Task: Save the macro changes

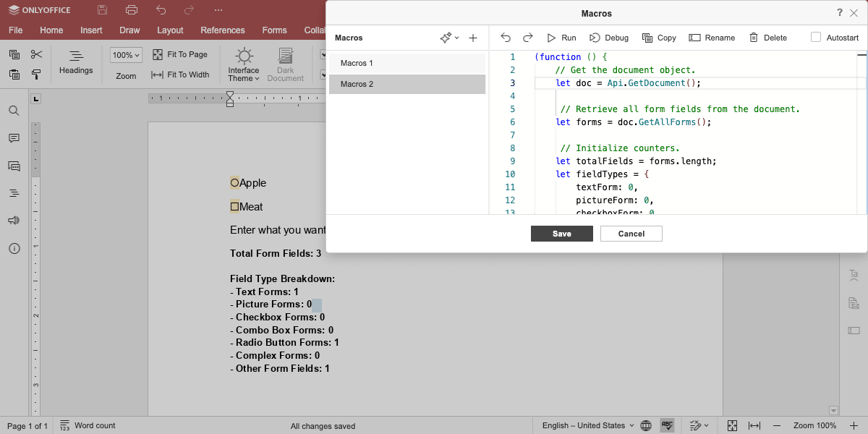Action: tap(562, 234)
